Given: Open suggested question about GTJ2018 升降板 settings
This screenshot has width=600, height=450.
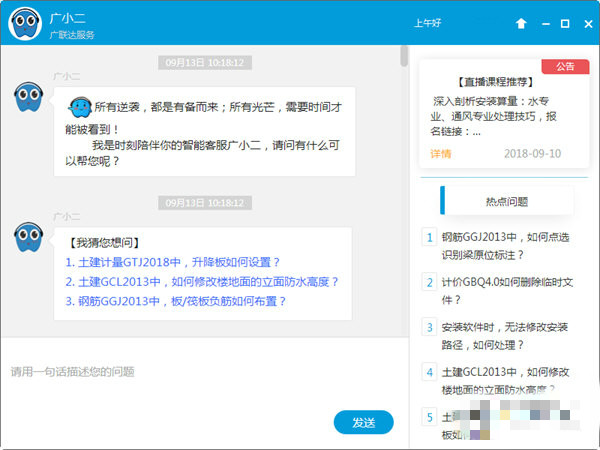Looking at the screenshot, I should [x=173, y=263].
